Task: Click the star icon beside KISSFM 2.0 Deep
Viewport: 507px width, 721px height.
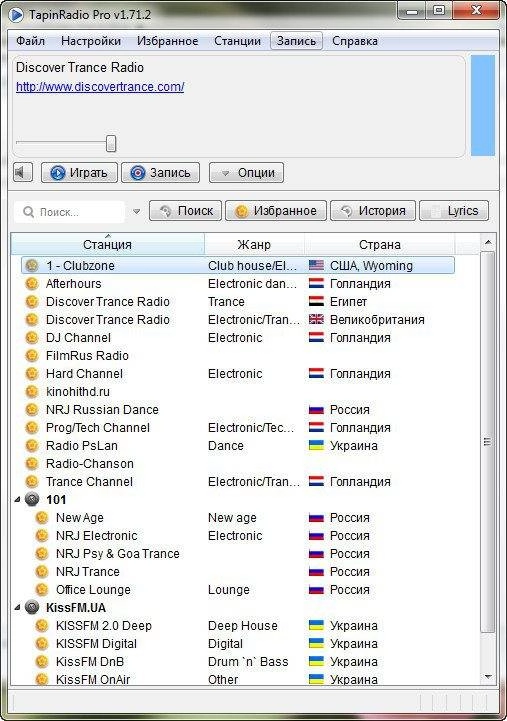Action: 42,625
